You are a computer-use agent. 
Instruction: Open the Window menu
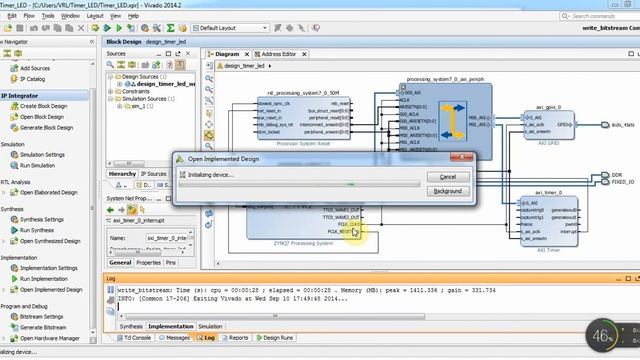tap(70, 16)
